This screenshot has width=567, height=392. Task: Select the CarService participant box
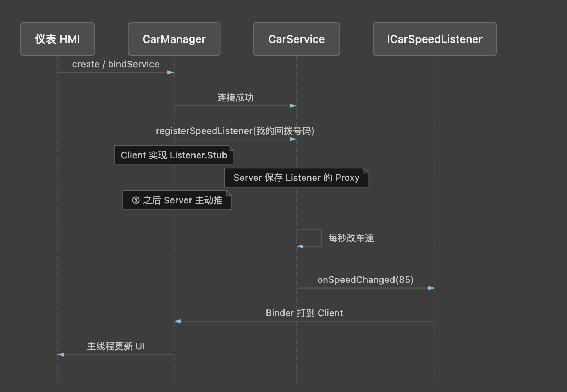tap(297, 39)
